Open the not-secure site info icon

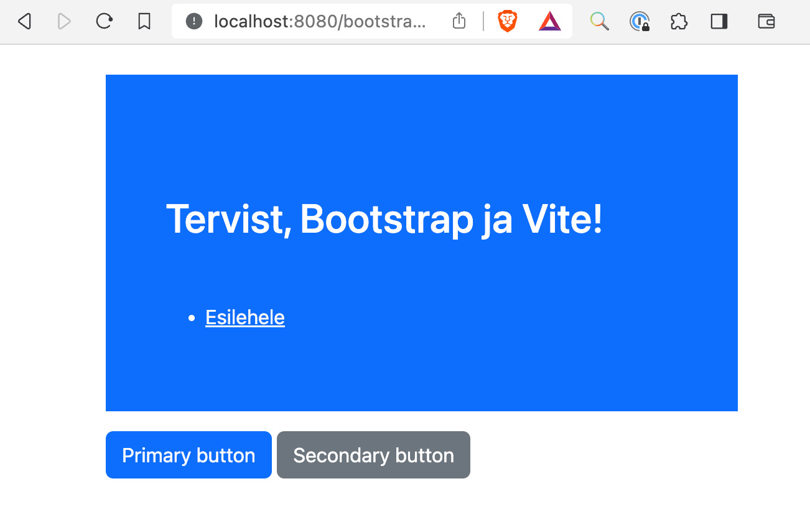coord(194,22)
